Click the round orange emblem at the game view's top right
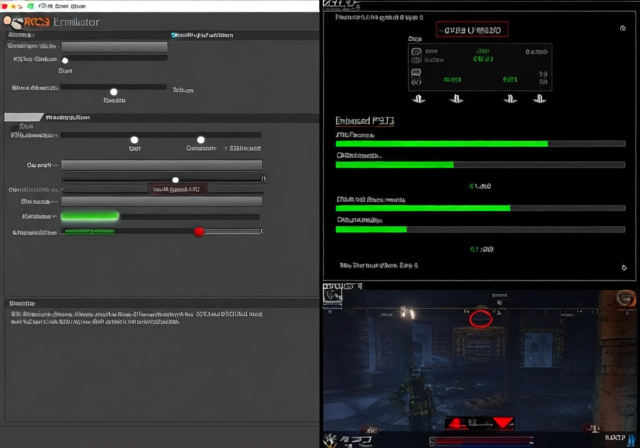640x448 pixels. pos(626,299)
